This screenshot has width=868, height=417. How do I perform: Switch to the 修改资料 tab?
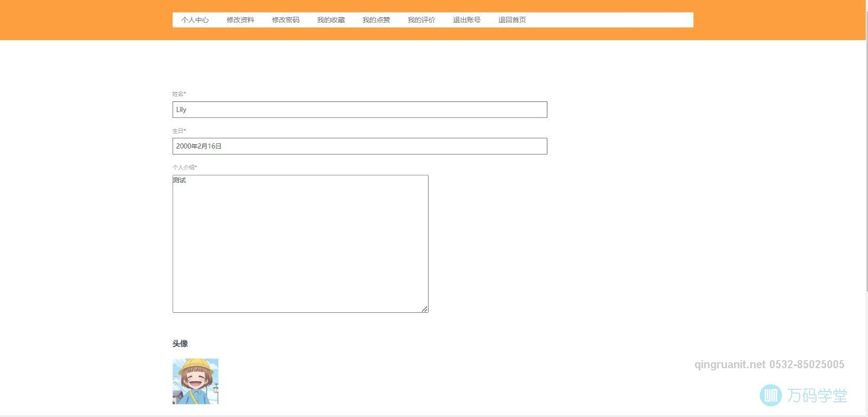pyautogui.click(x=240, y=20)
